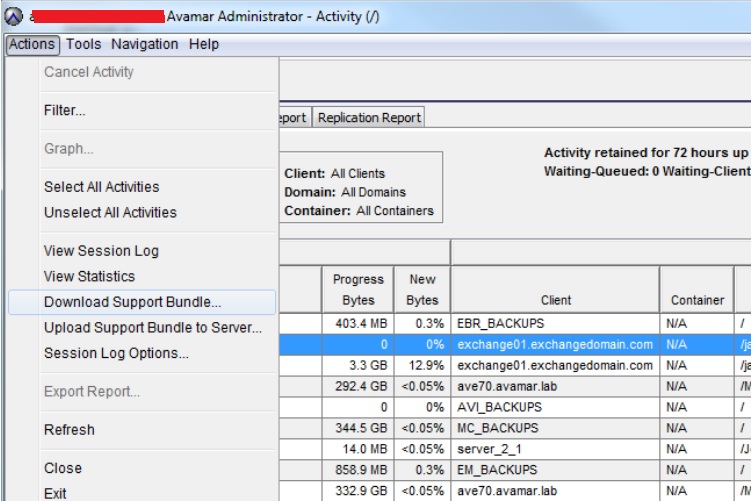The width and height of the screenshot is (755, 501).
Task: Click the 14.0 MB progress bytes cell
Action: tap(358, 449)
